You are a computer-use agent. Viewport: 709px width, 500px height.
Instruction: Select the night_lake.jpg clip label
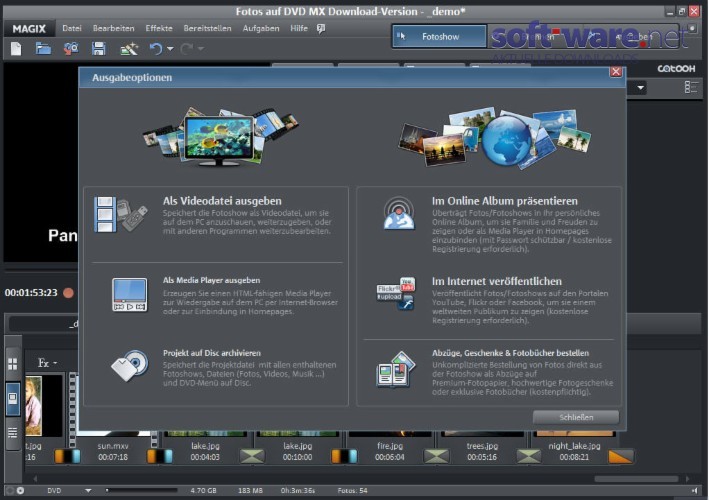click(x=574, y=446)
